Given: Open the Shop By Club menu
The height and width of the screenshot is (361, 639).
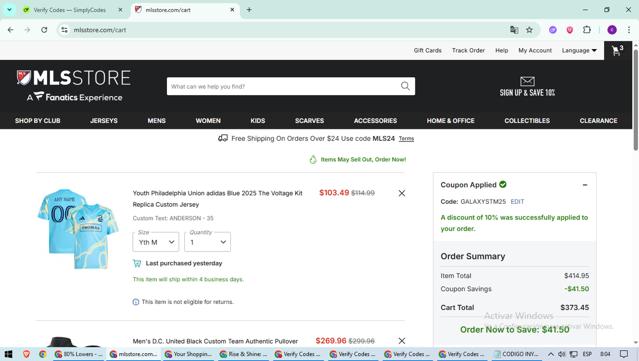Looking at the screenshot, I should (37, 121).
